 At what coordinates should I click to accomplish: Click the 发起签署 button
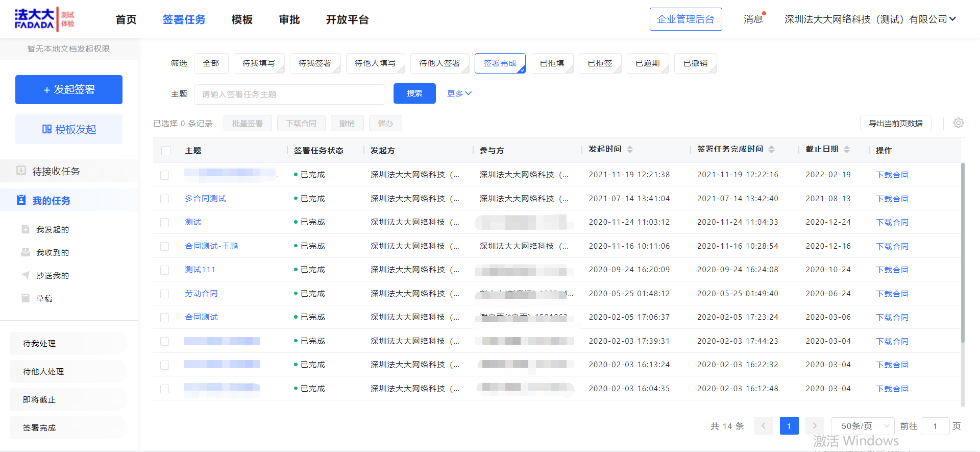[x=69, y=89]
